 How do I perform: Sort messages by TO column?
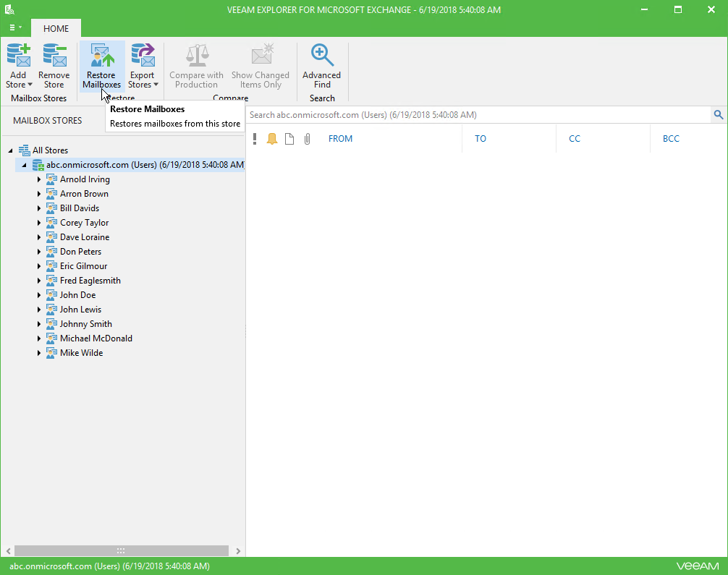480,138
